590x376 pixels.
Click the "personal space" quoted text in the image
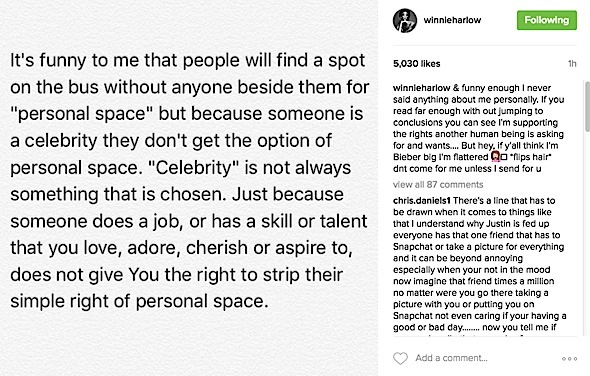(77, 114)
